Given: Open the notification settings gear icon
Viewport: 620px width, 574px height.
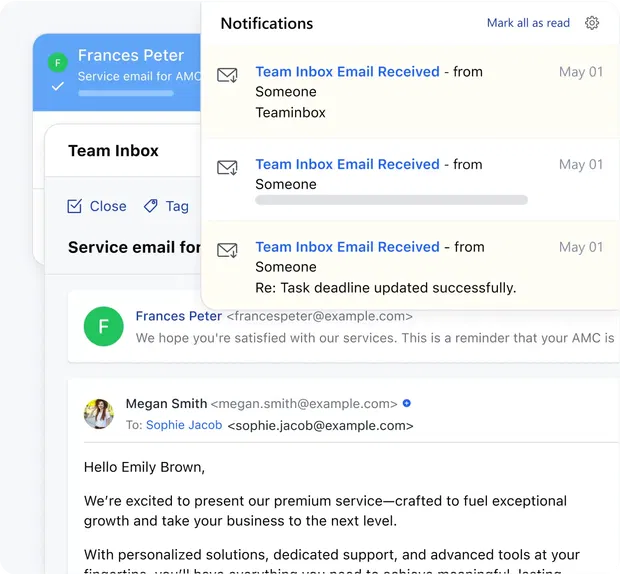Looking at the screenshot, I should pos(592,23).
